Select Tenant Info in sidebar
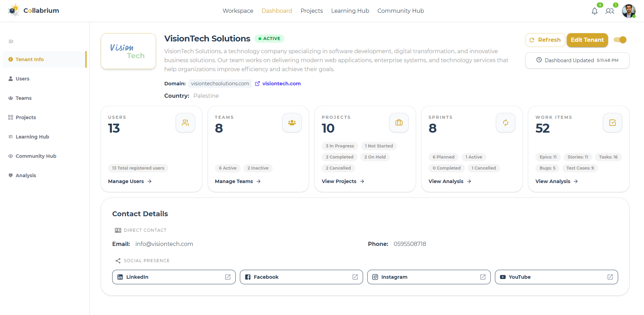Screen dimensions: 644x315 pyautogui.click(x=45, y=59)
